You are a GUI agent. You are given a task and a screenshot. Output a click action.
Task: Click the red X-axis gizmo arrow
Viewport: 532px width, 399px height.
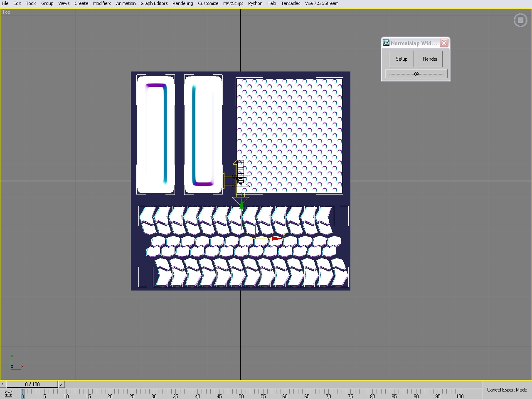pyautogui.click(x=276, y=239)
